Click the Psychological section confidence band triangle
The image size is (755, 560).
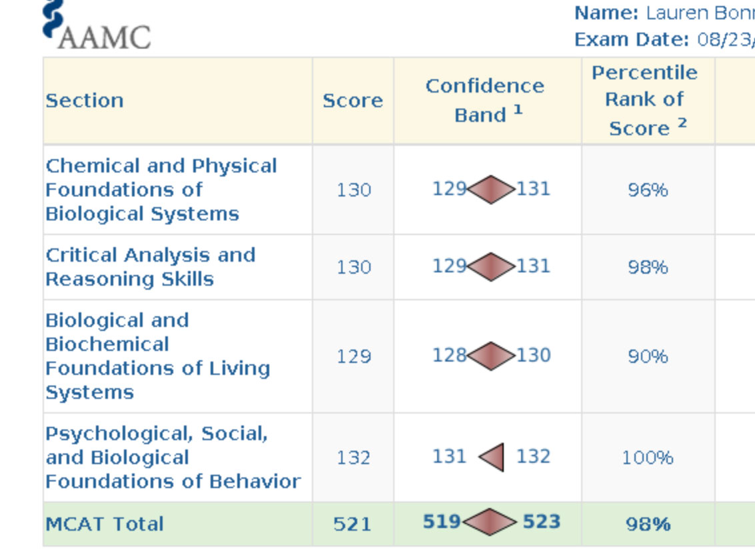(492, 457)
